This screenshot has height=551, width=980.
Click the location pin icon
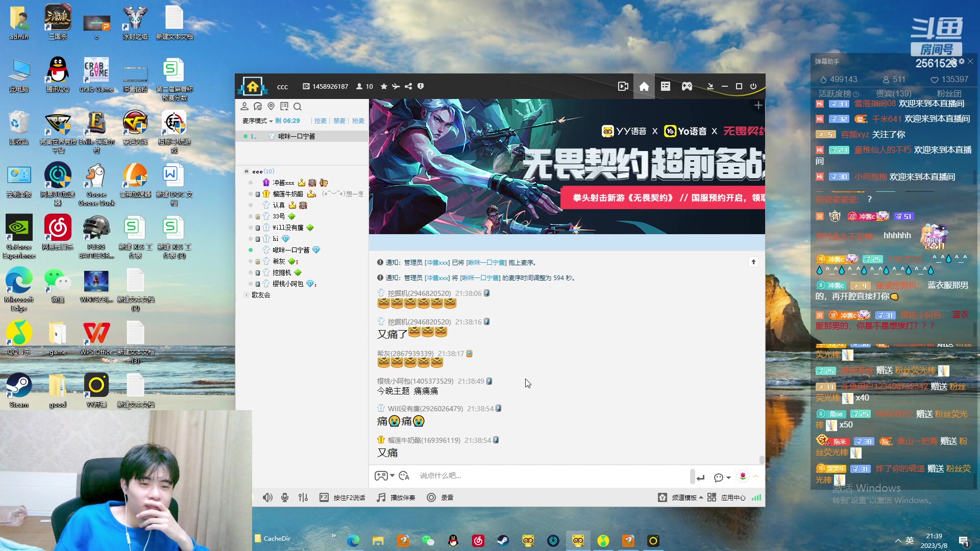pos(271,106)
